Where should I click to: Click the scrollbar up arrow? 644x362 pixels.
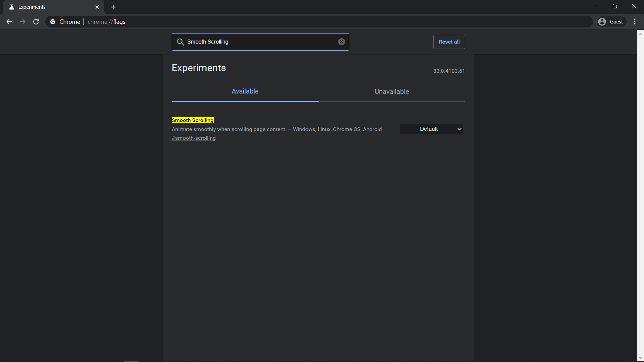pos(640,34)
